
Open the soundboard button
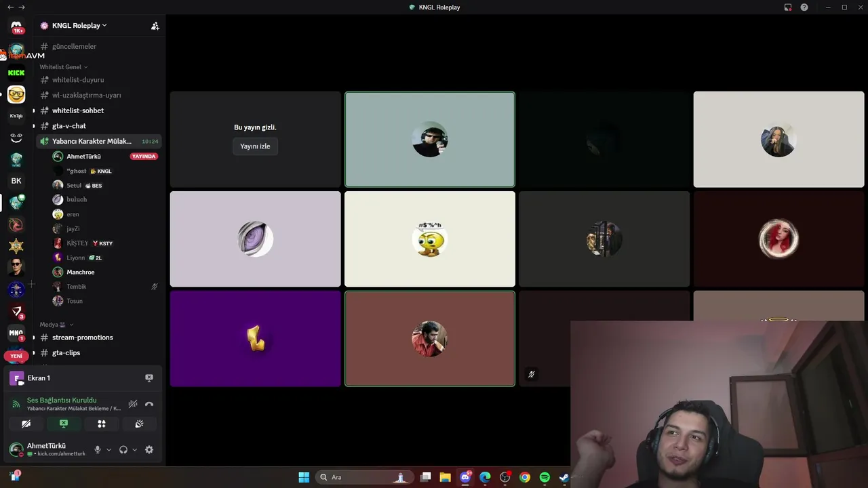(x=139, y=424)
